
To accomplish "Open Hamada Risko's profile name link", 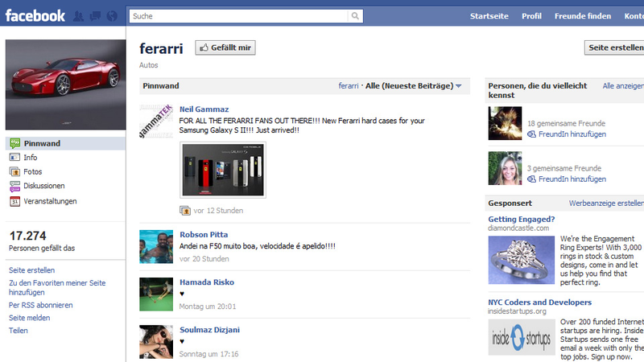I will click(207, 282).
